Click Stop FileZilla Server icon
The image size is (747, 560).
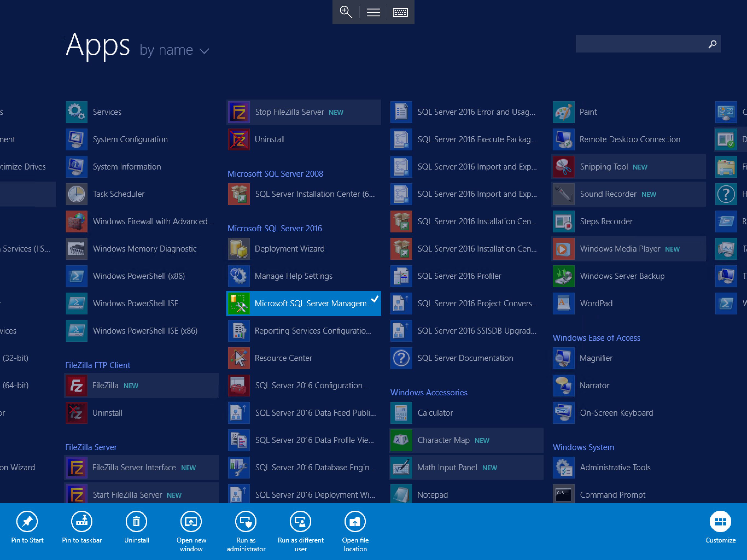(x=239, y=112)
